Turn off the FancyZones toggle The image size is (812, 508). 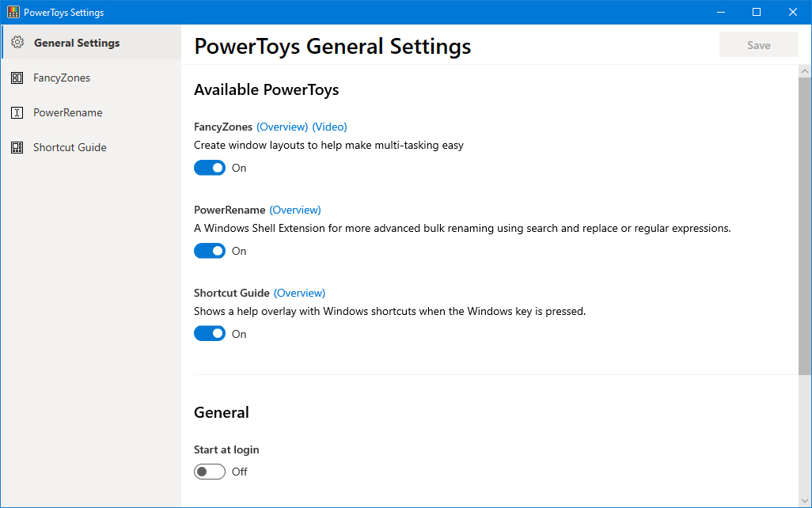210,168
